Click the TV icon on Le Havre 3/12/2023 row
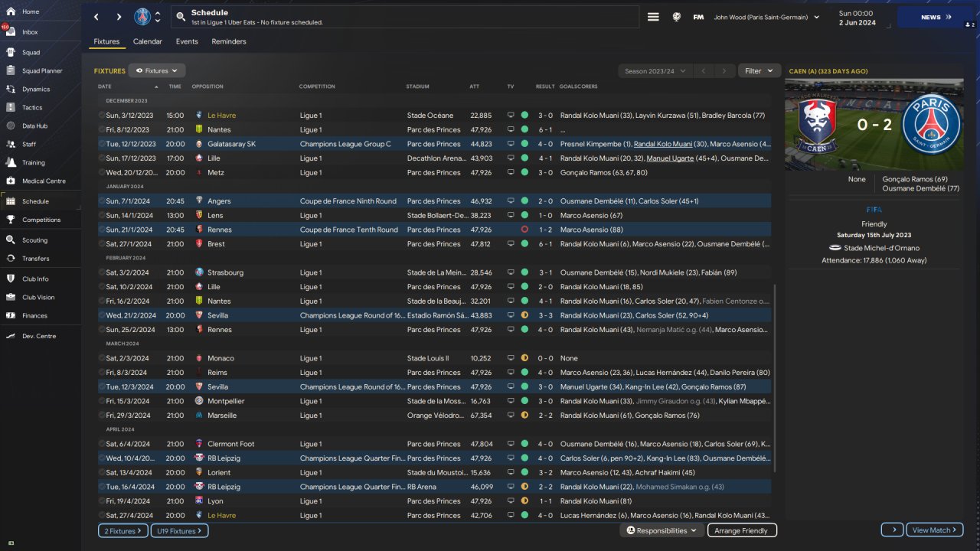 (511, 116)
